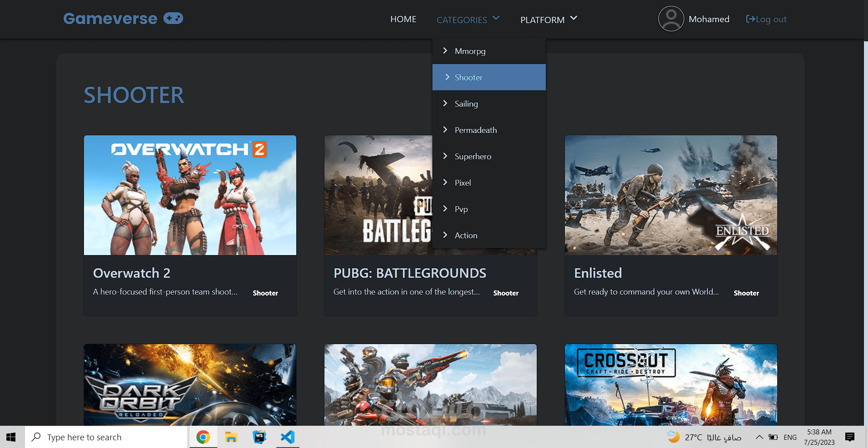Open the Enlisted cover image
868x448 pixels.
(x=671, y=195)
